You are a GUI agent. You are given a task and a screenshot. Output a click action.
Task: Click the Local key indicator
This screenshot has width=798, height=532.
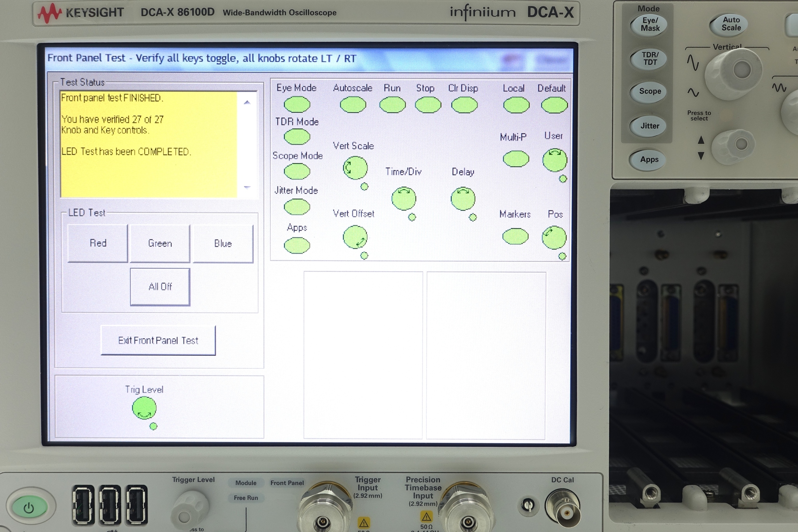516,105
